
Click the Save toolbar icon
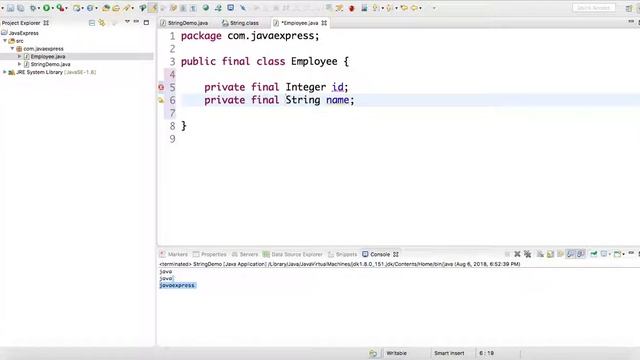click(11, 8)
